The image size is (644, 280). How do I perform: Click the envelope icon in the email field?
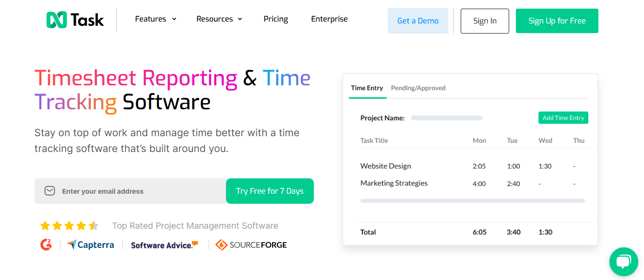49,191
